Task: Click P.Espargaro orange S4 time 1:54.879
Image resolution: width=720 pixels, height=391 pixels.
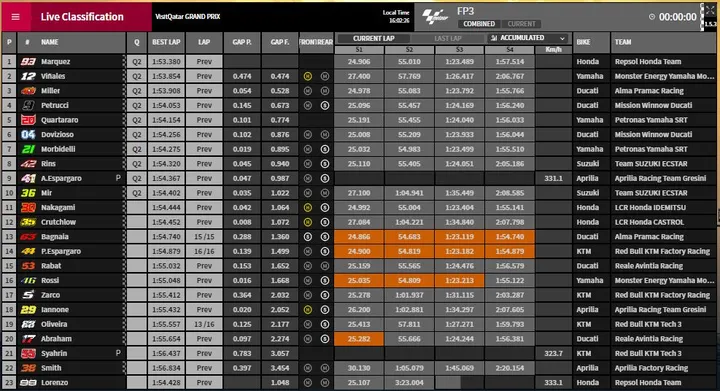Action: pyautogui.click(x=510, y=251)
